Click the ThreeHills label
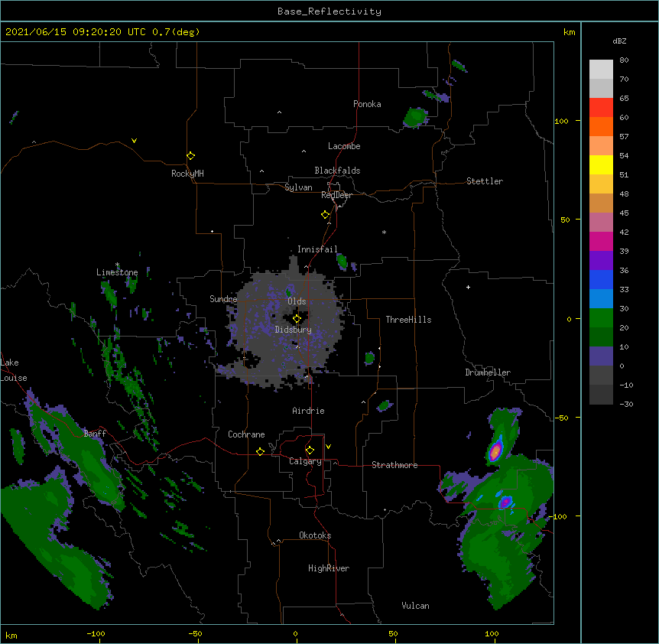The width and height of the screenshot is (659, 644). coord(408,320)
